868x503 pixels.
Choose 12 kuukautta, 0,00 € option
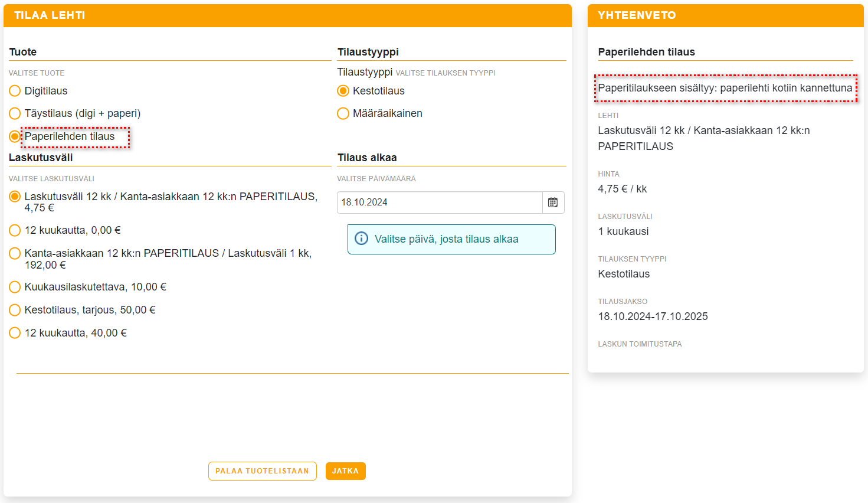click(15, 230)
